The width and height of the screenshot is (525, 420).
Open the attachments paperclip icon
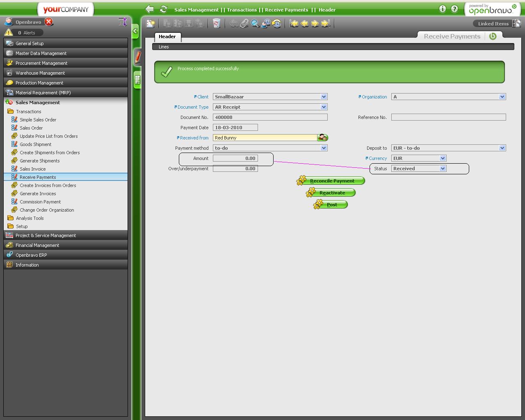point(244,24)
